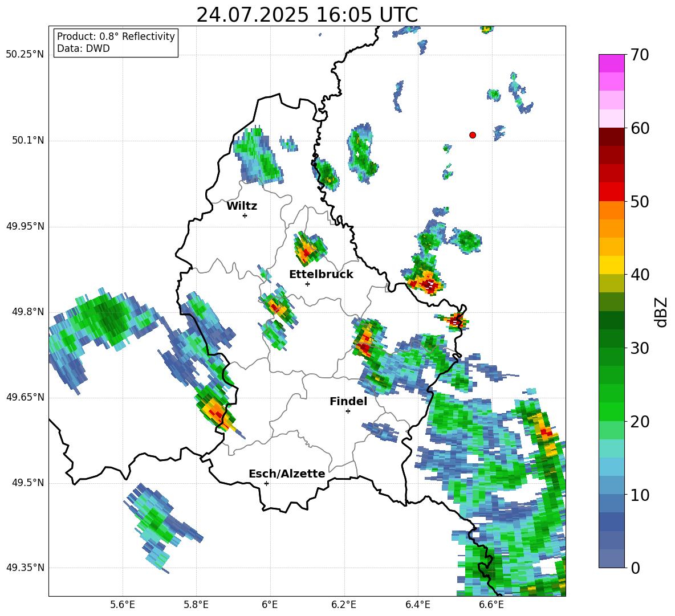
Task: Click the Ettelbruck city cross marker
Action: pos(307,284)
